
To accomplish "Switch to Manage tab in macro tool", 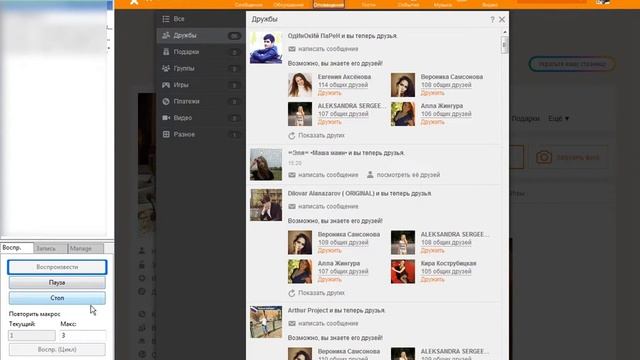I will 86,248.
